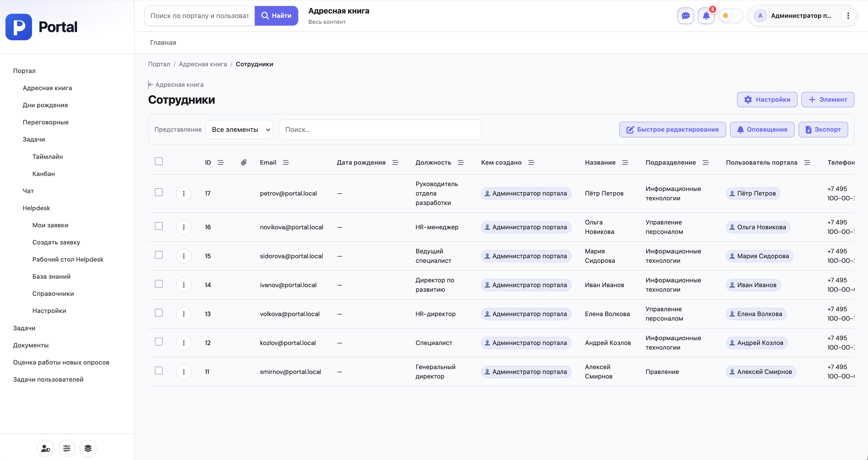Click the table Поиск... filter field
868x460 pixels.
pos(380,130)
